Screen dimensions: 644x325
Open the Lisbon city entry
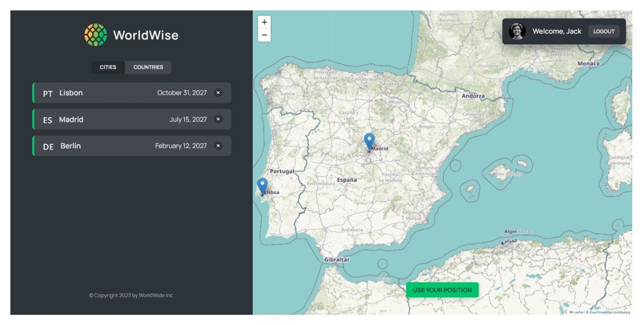[x=132, y=93]
